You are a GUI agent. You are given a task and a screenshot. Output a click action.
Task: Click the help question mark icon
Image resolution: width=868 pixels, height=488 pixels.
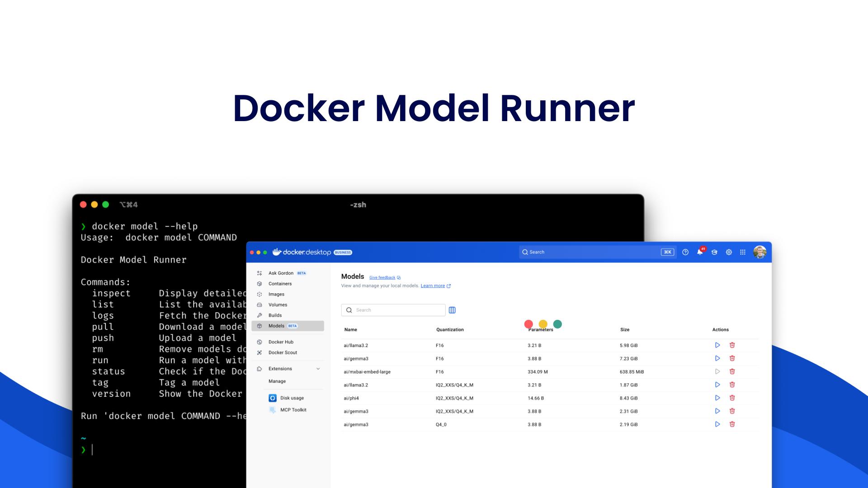click(685, 252)
